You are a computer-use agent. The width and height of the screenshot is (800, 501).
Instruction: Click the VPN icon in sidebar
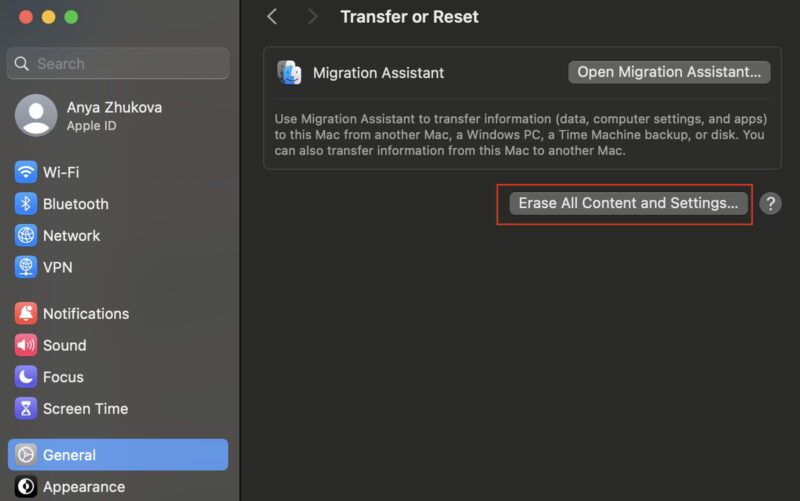26,267
